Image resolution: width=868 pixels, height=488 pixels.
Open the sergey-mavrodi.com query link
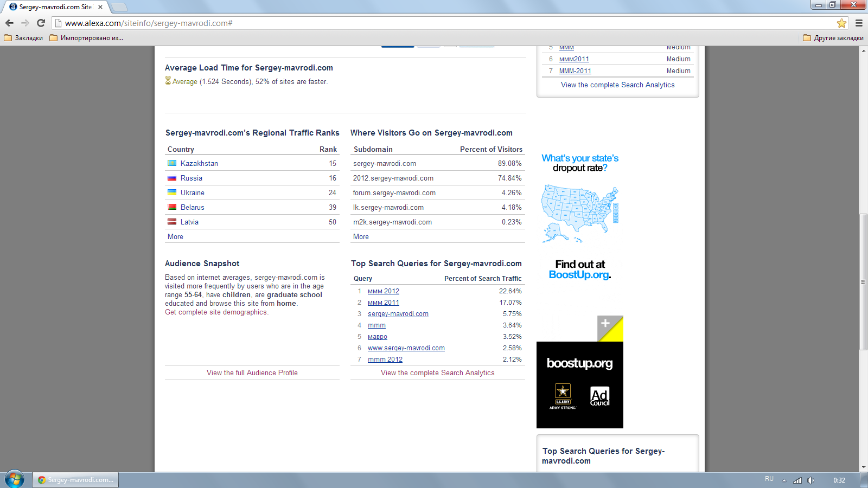coord(398,314)
